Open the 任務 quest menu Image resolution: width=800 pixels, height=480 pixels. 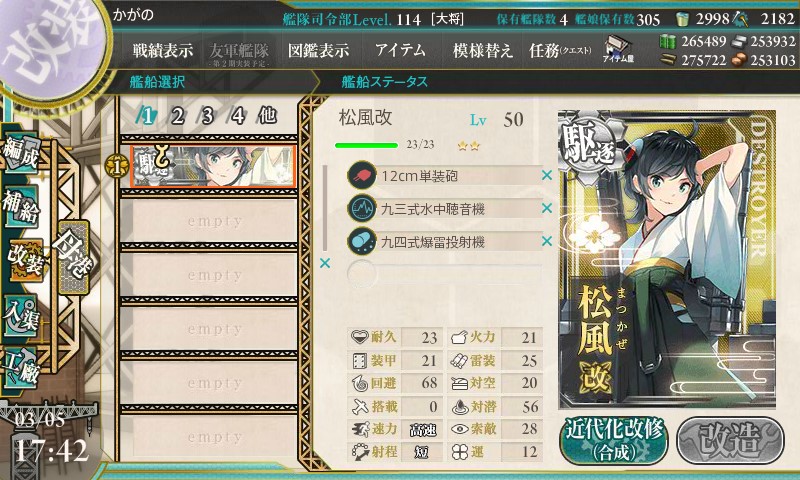pos(560,50)
